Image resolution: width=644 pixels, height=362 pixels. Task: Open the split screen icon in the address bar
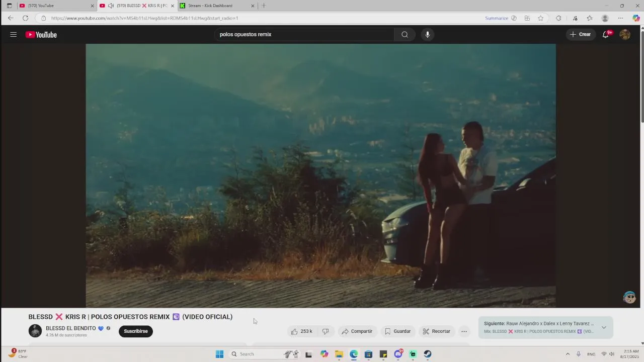tap(527, 18)
